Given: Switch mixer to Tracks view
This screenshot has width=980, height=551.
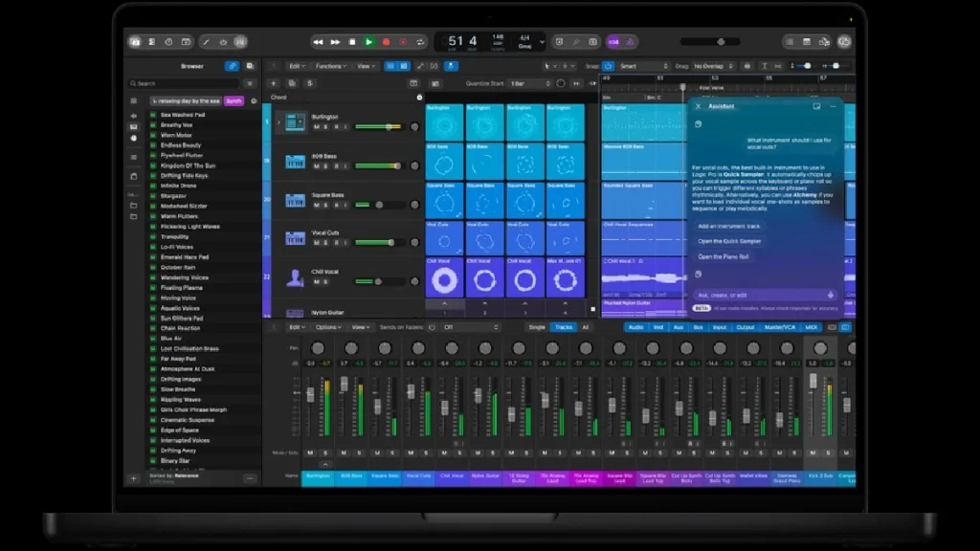Looking at the screenshot, I should click(564, 327).
